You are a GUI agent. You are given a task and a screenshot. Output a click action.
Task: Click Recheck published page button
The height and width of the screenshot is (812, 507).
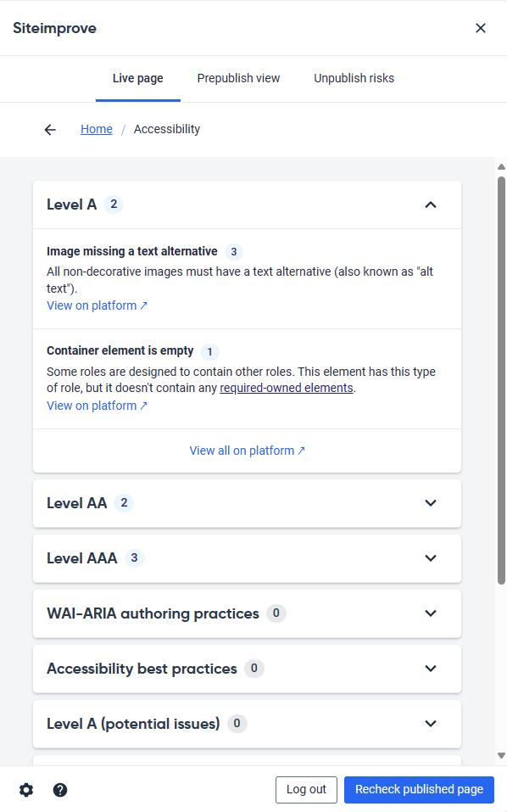pos(419,789)
